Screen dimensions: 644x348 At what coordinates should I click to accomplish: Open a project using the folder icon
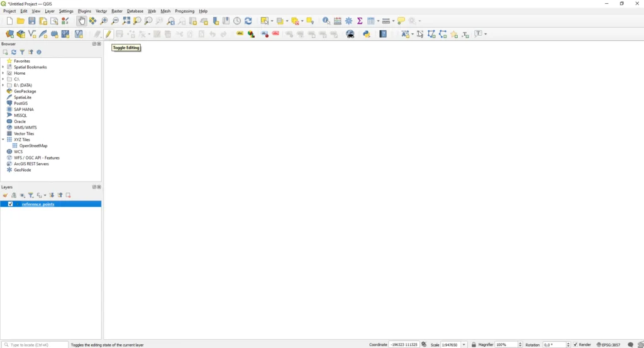coord(21,21)
